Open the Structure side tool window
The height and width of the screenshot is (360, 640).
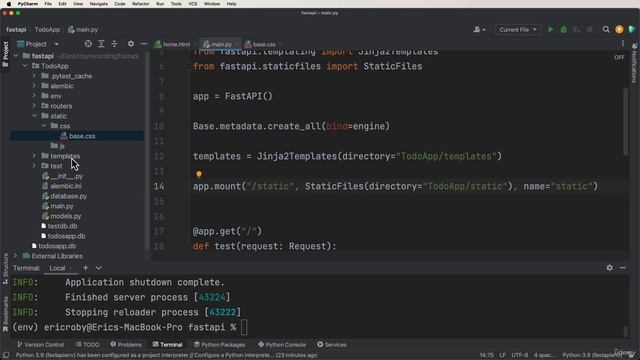click(5, 269)
